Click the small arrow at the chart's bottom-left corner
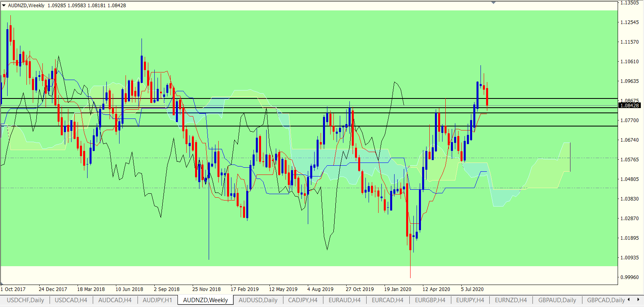The image size is (644, 307). click(2, 284)
